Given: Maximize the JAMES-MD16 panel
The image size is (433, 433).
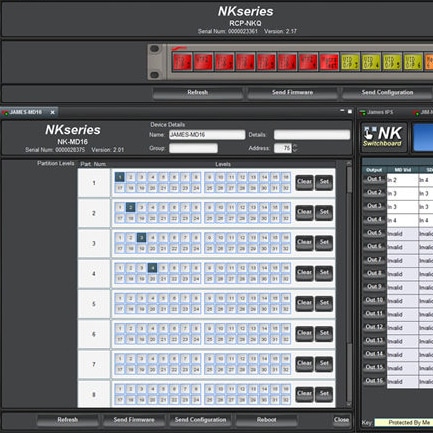Looking at the screenshot, I should (x=350, y=111).
